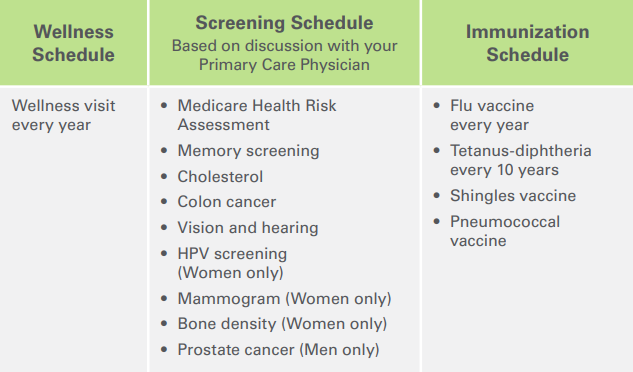
Task: Click the bullet beside Cholesterol
Action: point(164,176)
